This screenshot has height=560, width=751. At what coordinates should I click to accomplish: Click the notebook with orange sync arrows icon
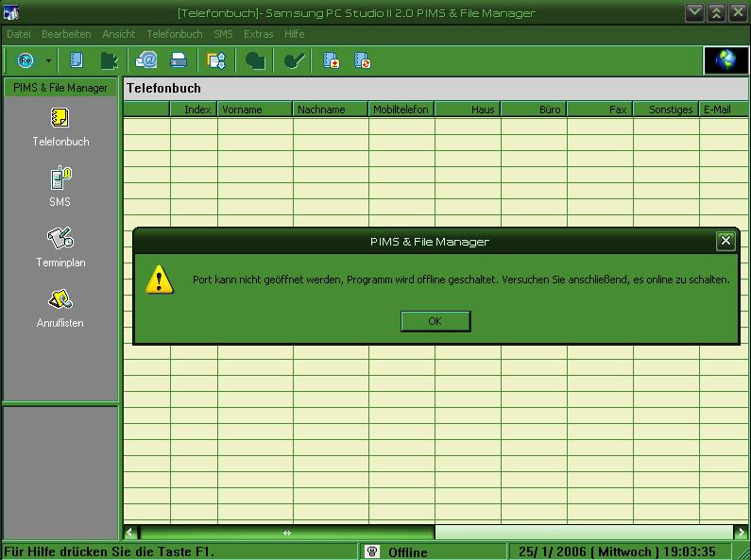[x=362, y=60]
